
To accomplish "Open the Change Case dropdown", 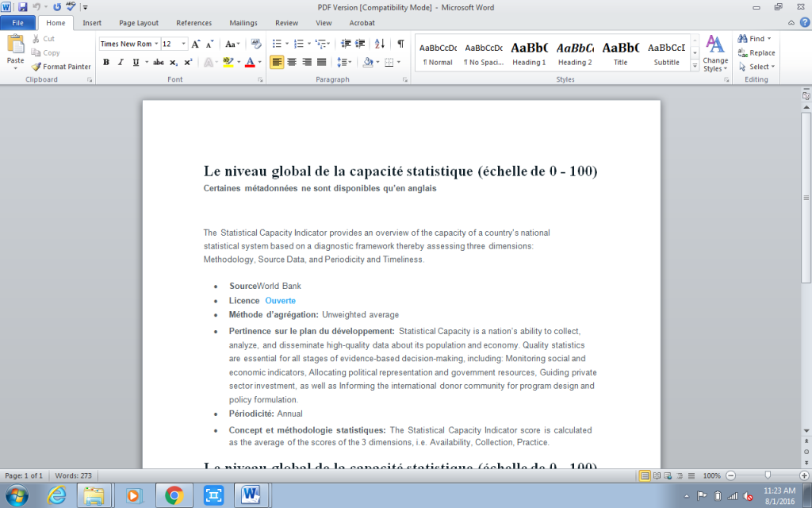I will click(x=232, y=44).
